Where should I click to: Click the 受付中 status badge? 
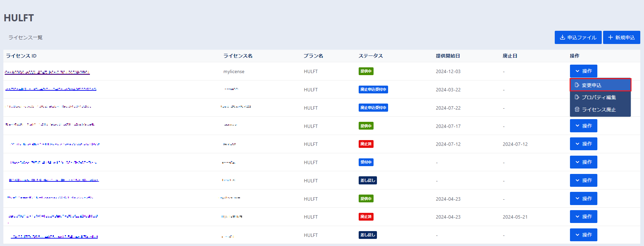pyautogui.click(x=366, y=162)
